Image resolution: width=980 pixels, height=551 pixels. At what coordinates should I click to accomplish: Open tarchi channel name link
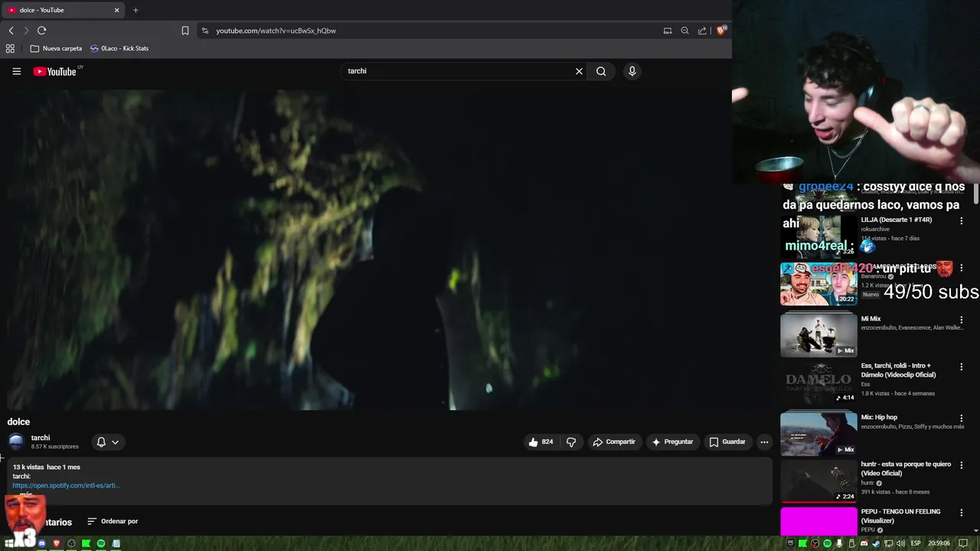coord(41,438)
